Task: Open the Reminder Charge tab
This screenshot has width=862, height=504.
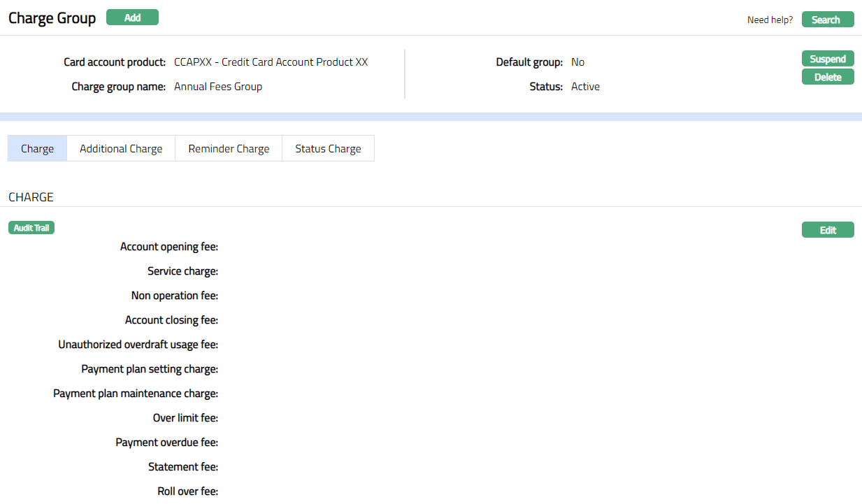Action: point(229,148)
